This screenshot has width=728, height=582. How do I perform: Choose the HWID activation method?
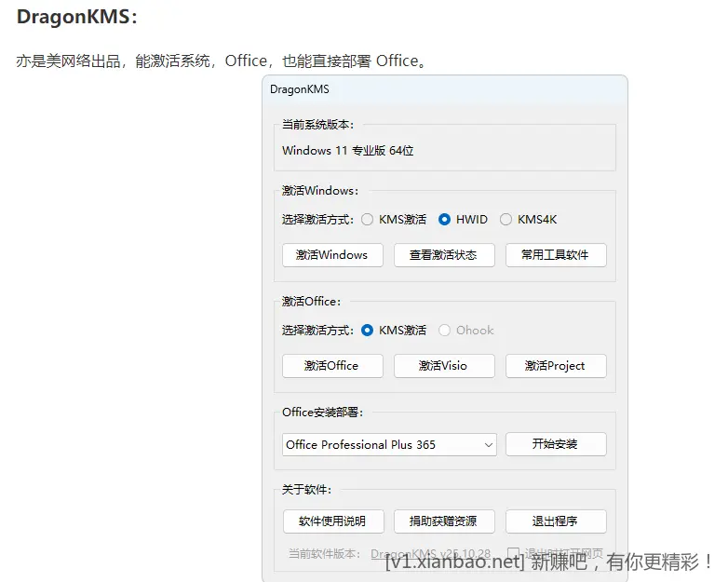point(445,220)
